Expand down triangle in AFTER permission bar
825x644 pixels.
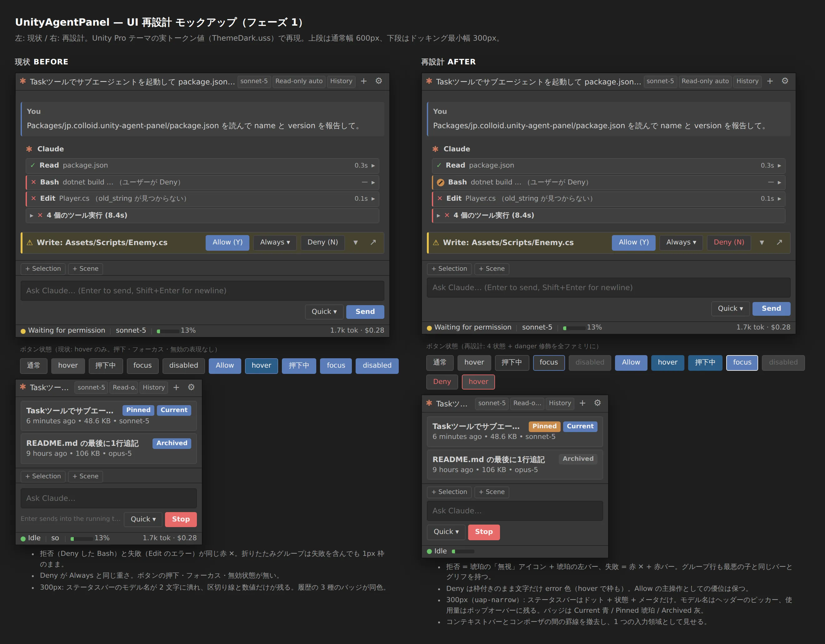762,243
